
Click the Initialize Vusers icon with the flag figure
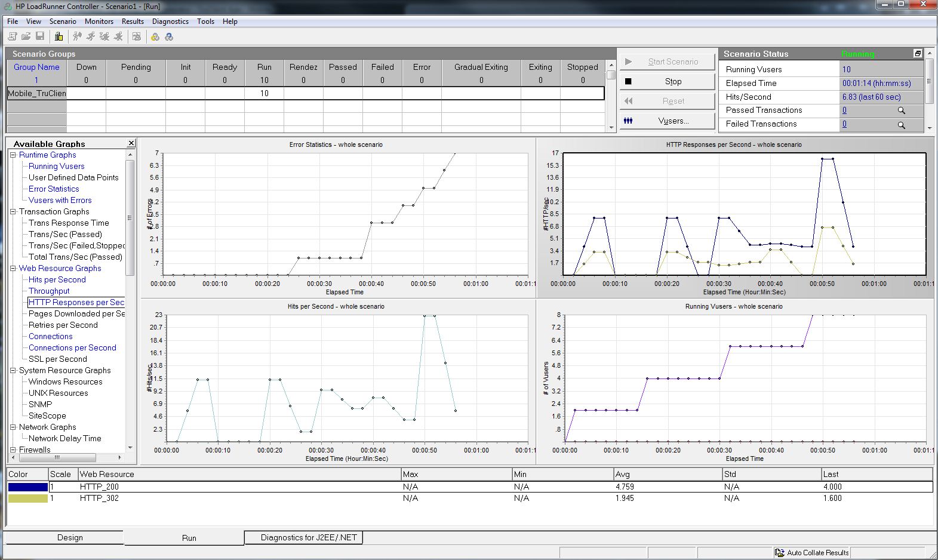tap(77, 36)
